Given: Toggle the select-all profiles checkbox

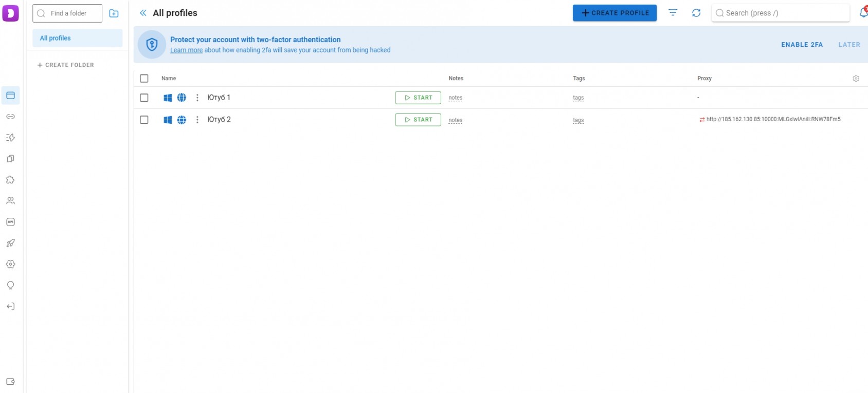Looking at the screenshot, I should coord(144,79).
